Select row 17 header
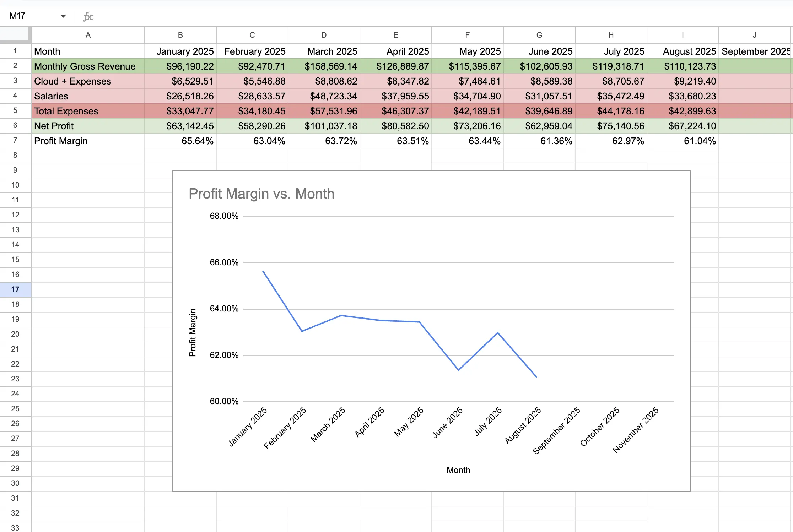793x532 pixels. point(15,289)
